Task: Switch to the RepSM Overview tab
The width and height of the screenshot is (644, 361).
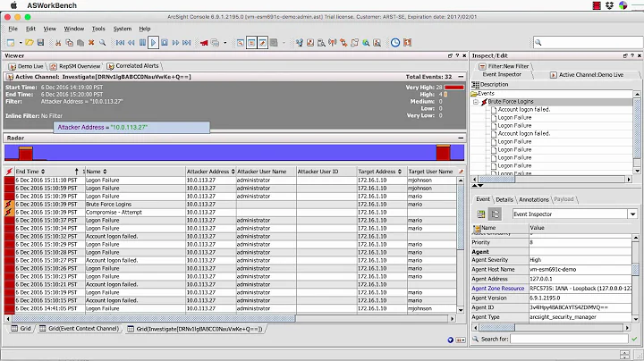Action: click(75, 66)
